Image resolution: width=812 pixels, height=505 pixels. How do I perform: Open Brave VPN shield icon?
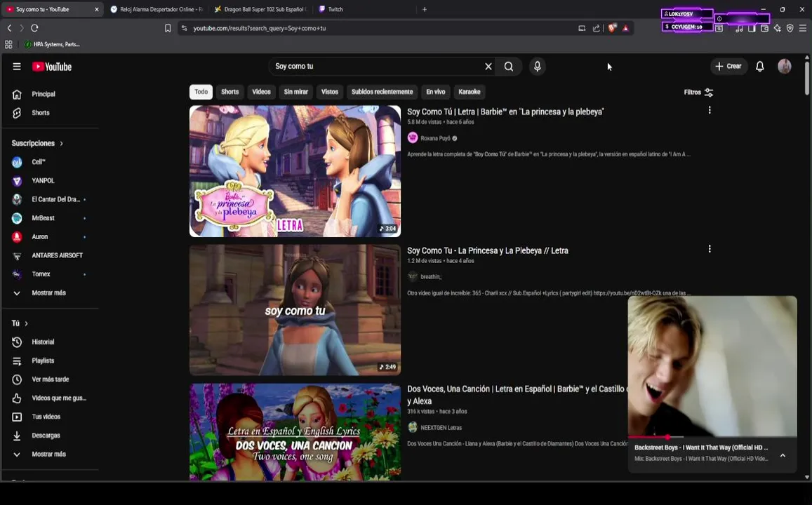(x=790, y=28)
